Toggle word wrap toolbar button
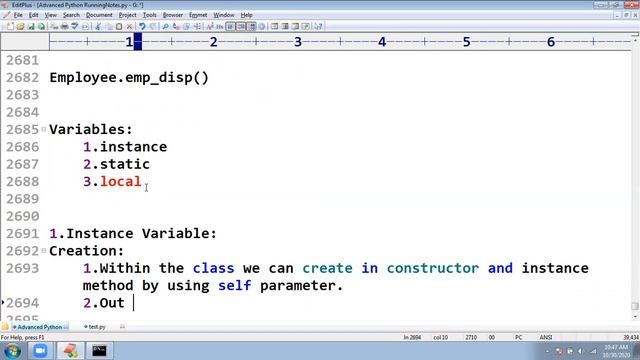Viewport: 640px width, 360px height. click(x=230, y=27)
